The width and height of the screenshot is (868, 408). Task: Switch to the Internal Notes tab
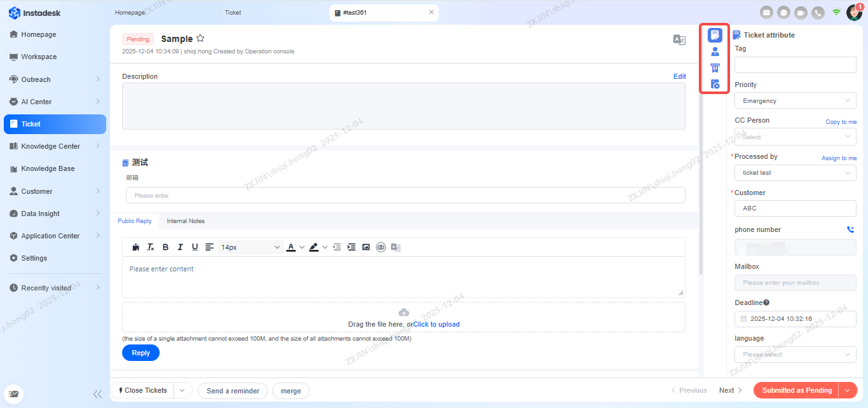click(186, 221)
